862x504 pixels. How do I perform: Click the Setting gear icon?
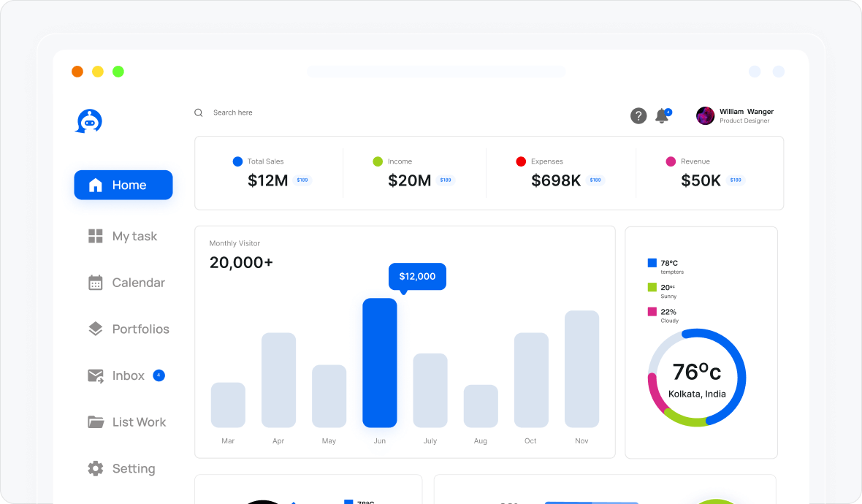pos(96,469)
